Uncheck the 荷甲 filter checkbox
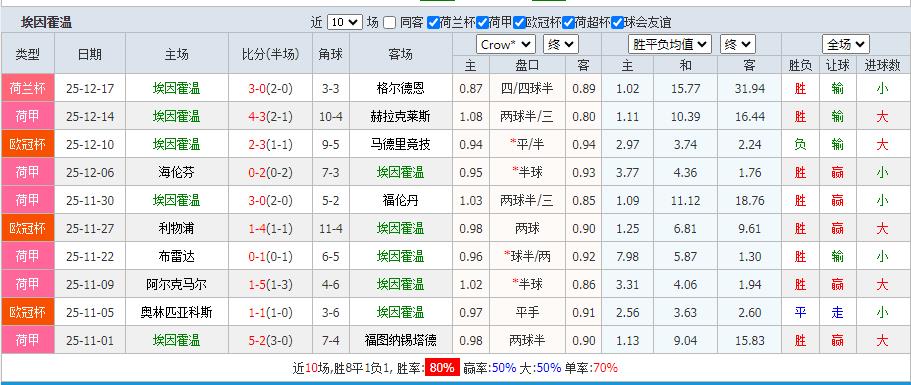 (x=482, y=23)
